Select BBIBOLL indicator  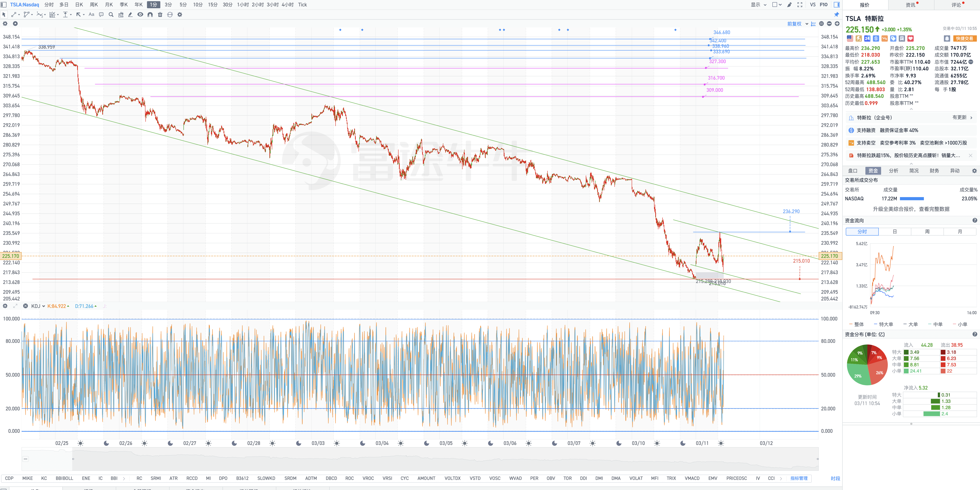coord(64,478)
